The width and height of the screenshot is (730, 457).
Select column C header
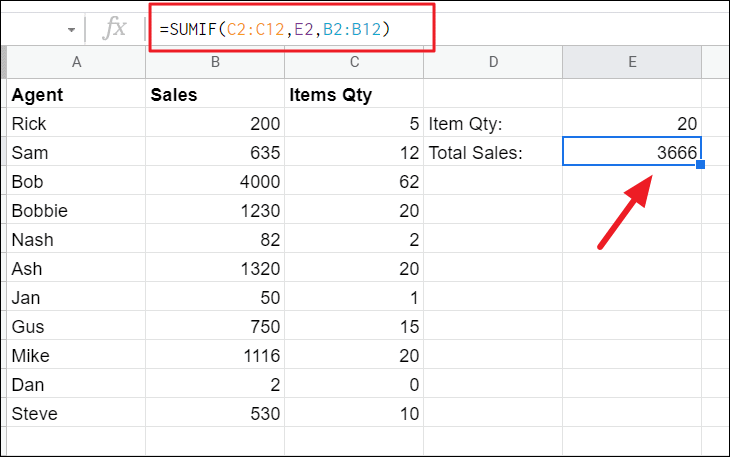pyautogui.click(x=353, y=62)
